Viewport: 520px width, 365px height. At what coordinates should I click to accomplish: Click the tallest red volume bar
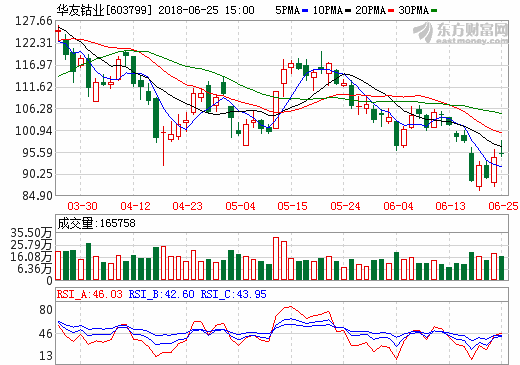click(x=276, y=258)
